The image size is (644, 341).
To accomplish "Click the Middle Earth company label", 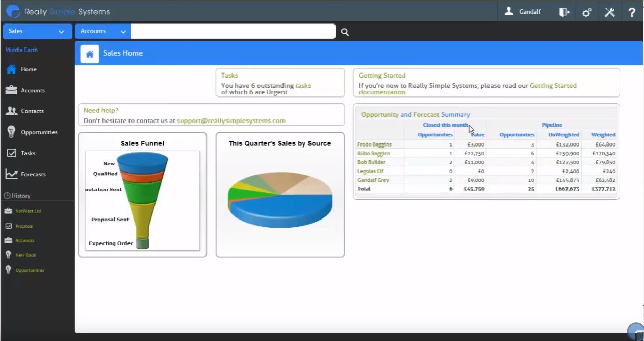I will coord(21,50).
